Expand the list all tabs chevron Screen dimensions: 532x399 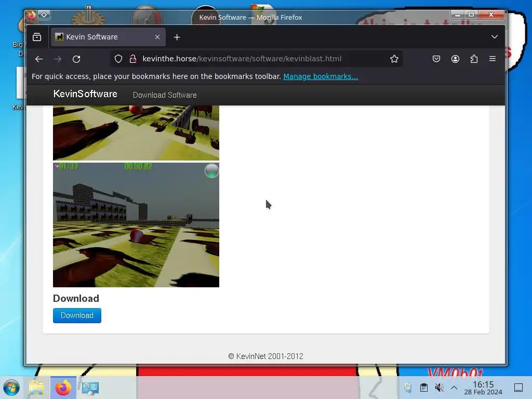pos(495,37)
